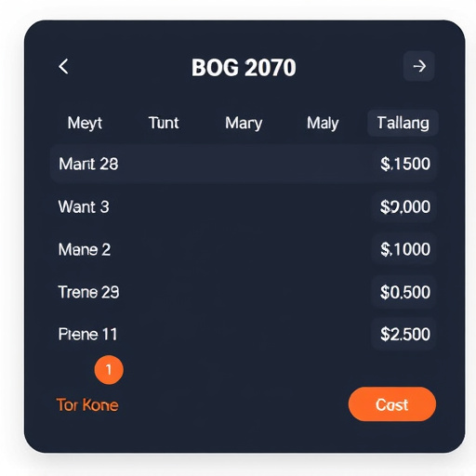Viewport: 476px width, 476px height.
Task: Click the $2.500 price box
Action: [404, 334]
